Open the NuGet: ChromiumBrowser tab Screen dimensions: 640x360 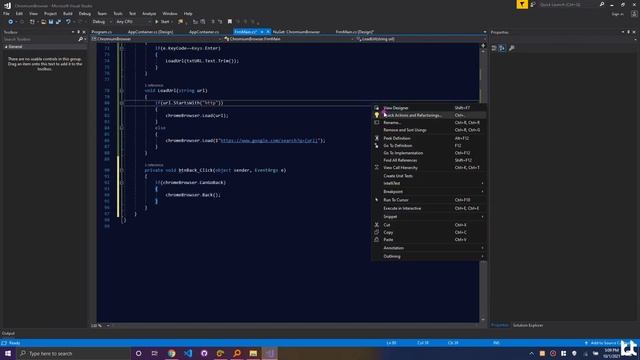(296, 32)
